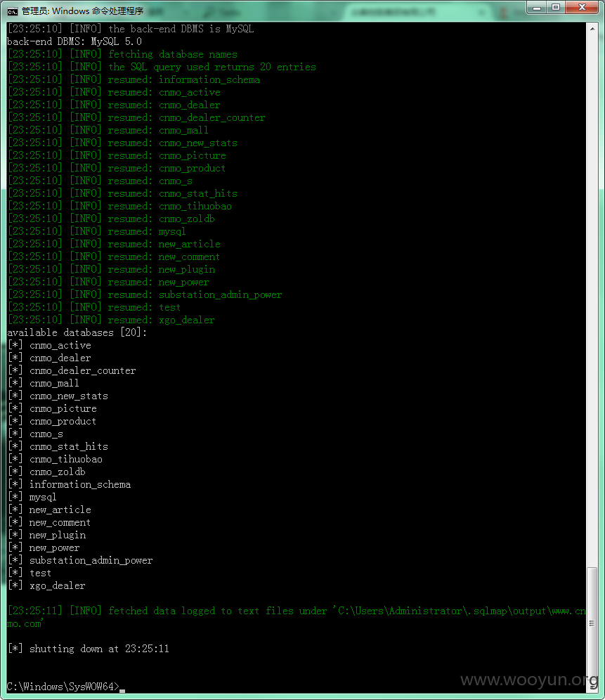Click '[*] cnmo_dealer_counter' list entry
This screenshot has height=700, width=605.
(x=72, y=370)
